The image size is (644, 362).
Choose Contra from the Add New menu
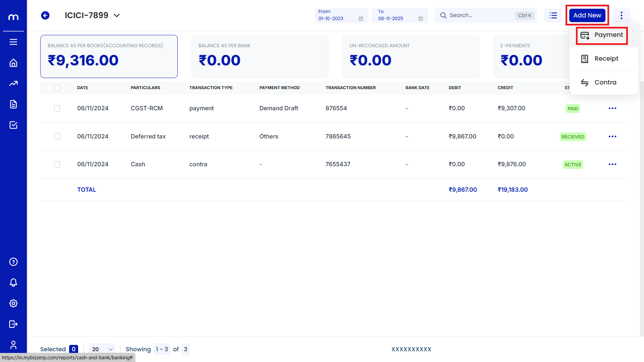pos(605,82)
